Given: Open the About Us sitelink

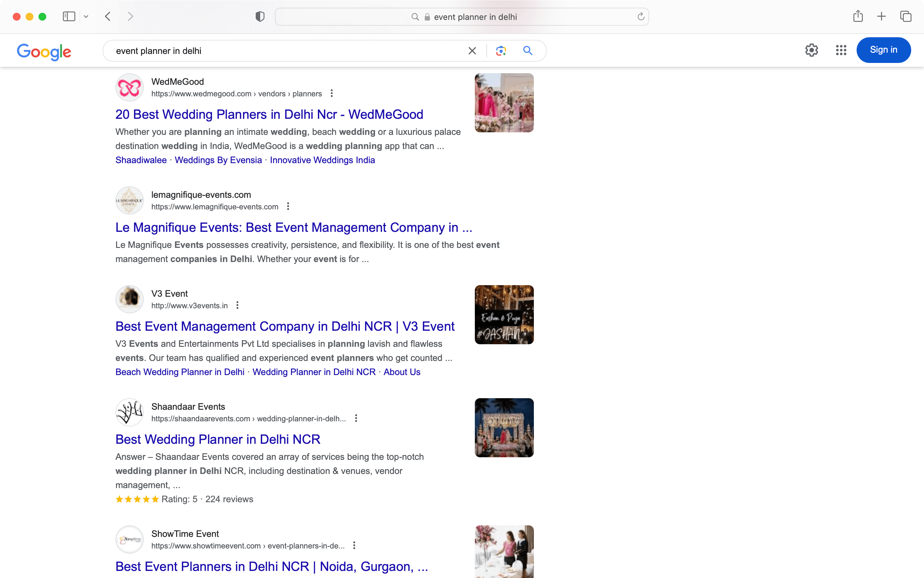Looking at the screenshot, I should pyautogui.click(x=402, y=372).
